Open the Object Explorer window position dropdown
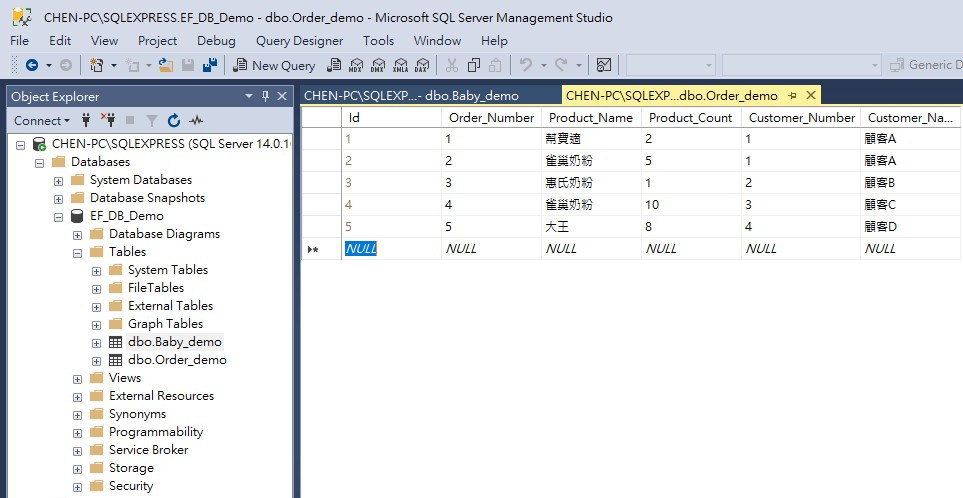The height and width of the screenshot is (498, 963). point(249,96)
